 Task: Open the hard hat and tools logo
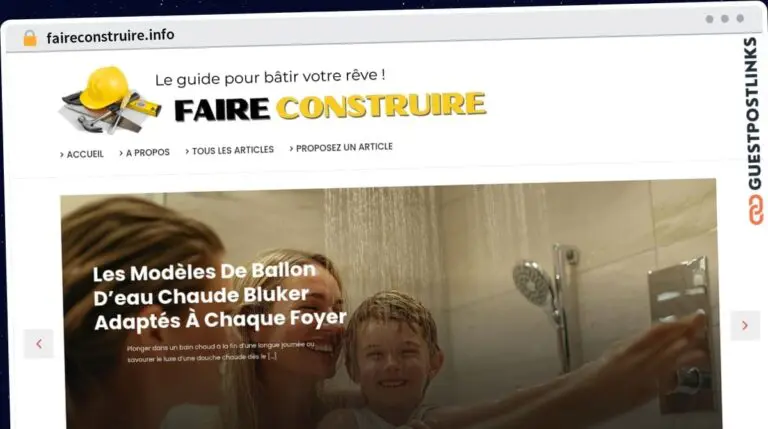pos(110,100)
